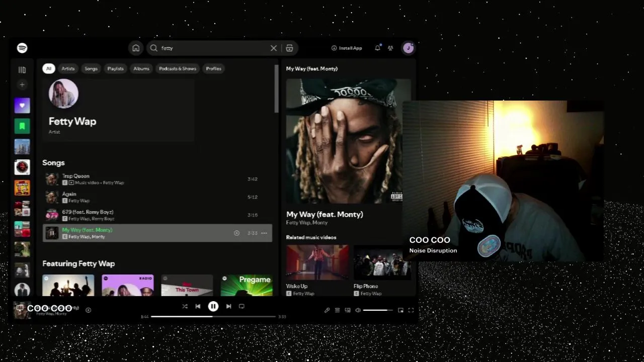Open the Flip Phone related music video
The height and width of the screenshot is (362, 644).
[x=382, y=270]
